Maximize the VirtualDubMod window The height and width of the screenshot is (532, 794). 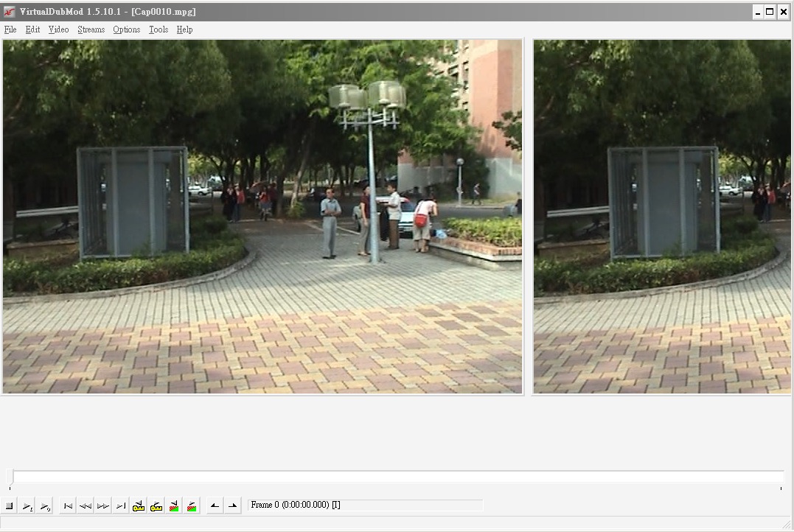point(770,12)
